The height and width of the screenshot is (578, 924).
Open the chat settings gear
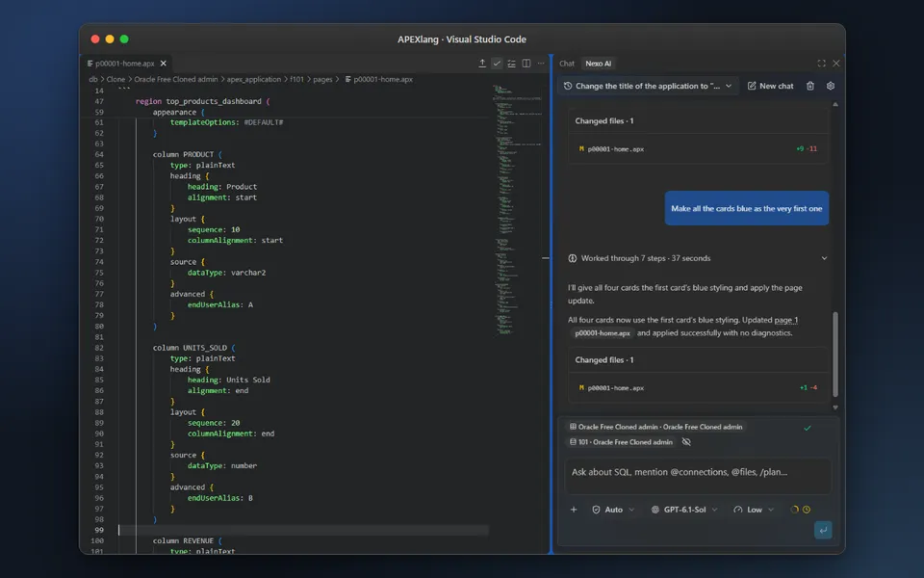pos(831,86)
